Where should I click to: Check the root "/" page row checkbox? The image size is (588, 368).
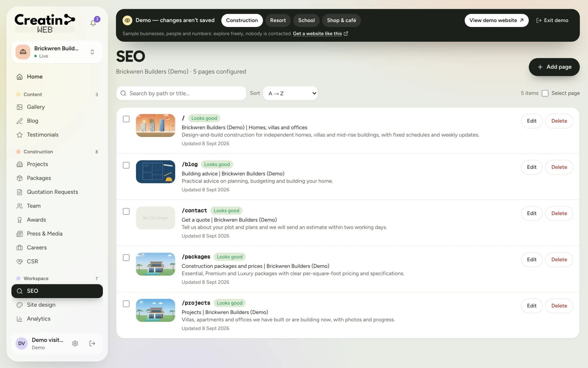(x=126, y=119)
